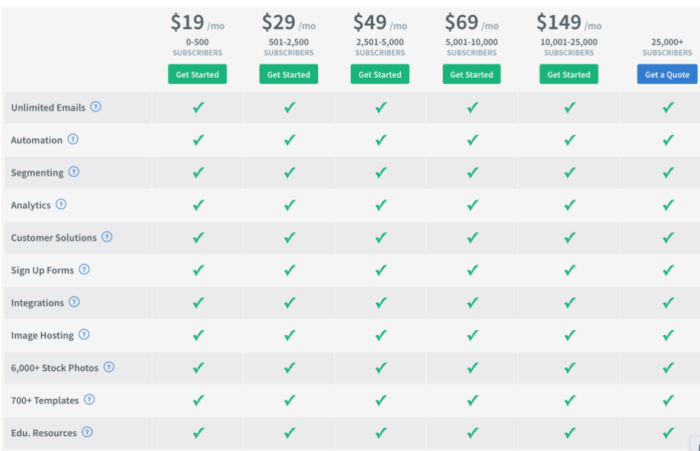Viewport: 700px width, 451px height.
Task: Click Automation checkmark in $19 column
Action: click(x=198, y=140)
